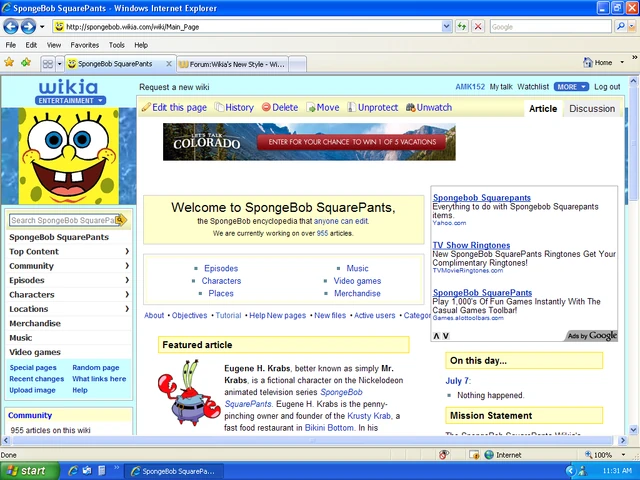
Task: Click the vertical scrollbar down arrow
Action: (633, 430)
